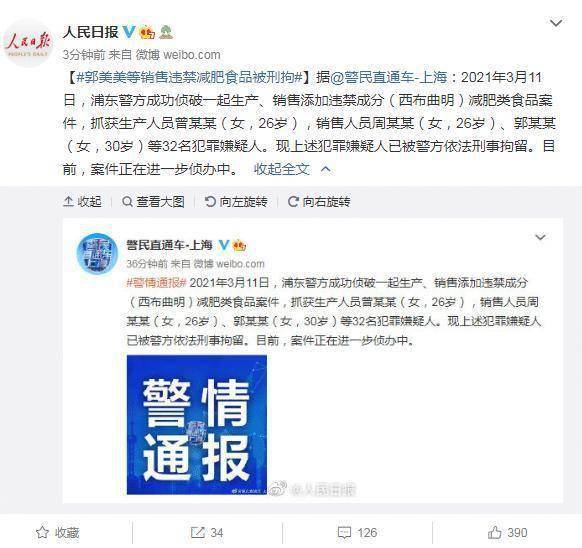Image resolution: width=582 pixels, height=548 pixels.
Task: Open hashtag #郭美美等销售违禁减肥食品被刑拘#
Action: click(x=190, y=77)
